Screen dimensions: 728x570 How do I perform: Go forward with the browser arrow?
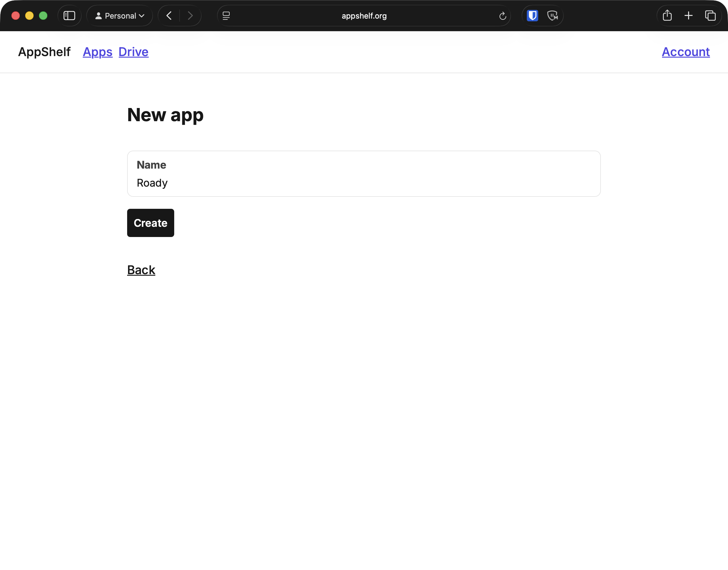pyautogui.click(x=190, y=16)
